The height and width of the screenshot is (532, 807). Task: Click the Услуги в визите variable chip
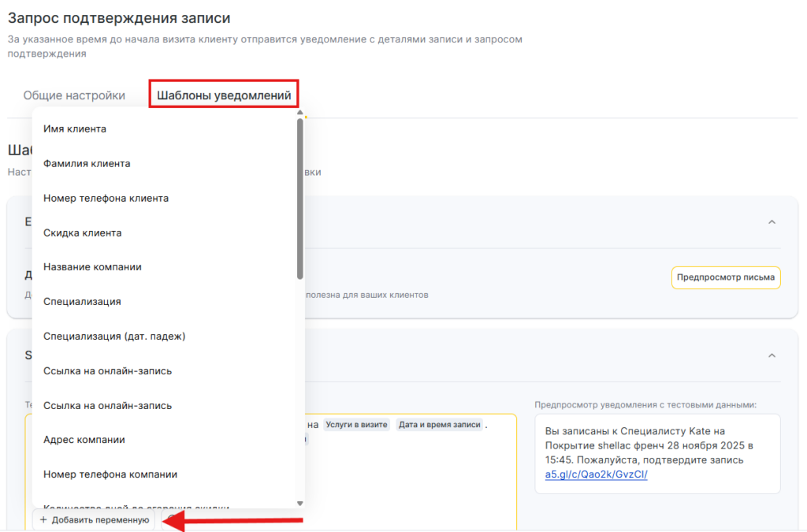[x=357, y=425]
